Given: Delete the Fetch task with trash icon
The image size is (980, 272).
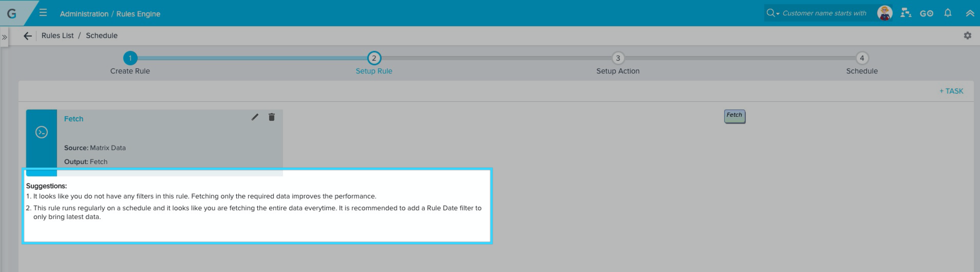Looking at the screenshot, I should coord(272,117).
